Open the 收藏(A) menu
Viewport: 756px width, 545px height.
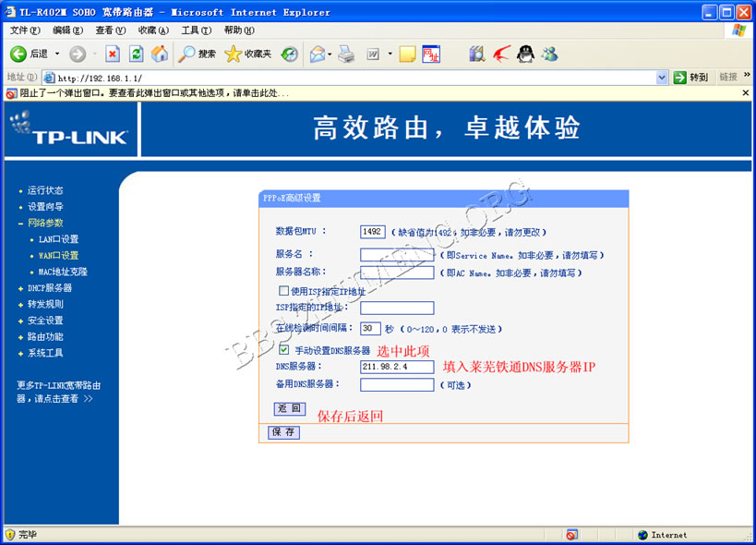pos(153,30)
